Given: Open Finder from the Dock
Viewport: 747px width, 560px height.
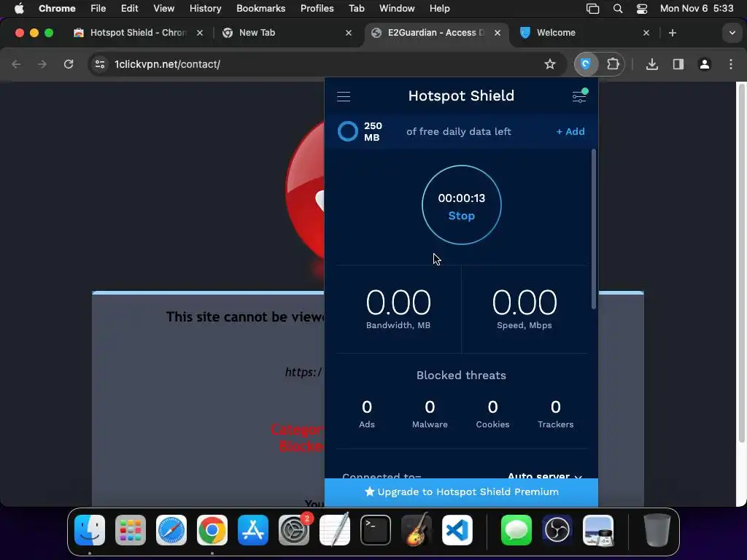Looking at the screenshot, I should (90, 530).
